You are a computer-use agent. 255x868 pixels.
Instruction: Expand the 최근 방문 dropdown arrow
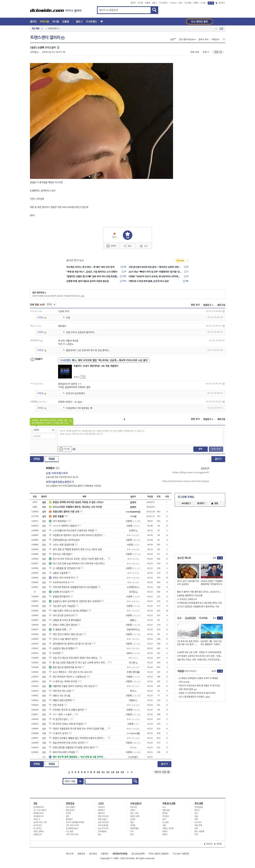(x=42, y=29)
